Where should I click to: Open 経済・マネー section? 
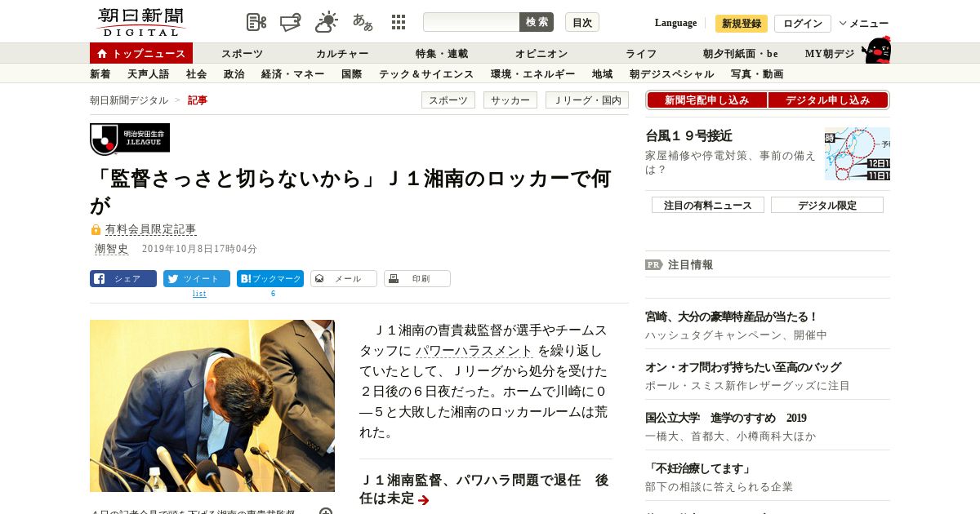(x=293, y=73)
